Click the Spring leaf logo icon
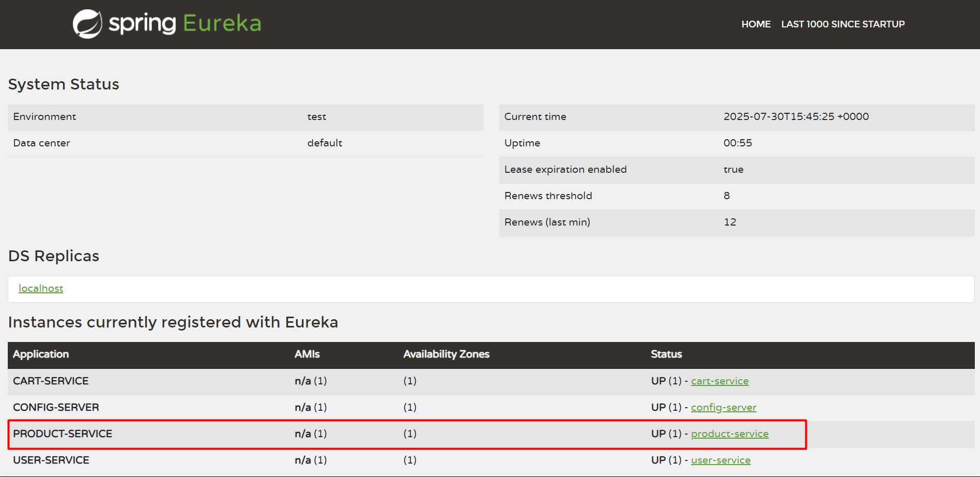 [88, 23]
